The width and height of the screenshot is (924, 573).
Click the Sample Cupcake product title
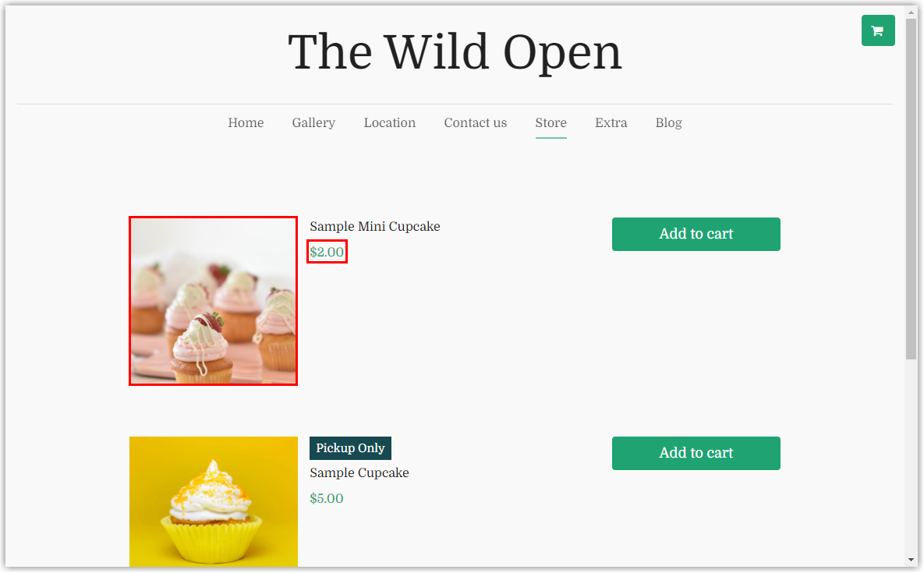[359, 473]
